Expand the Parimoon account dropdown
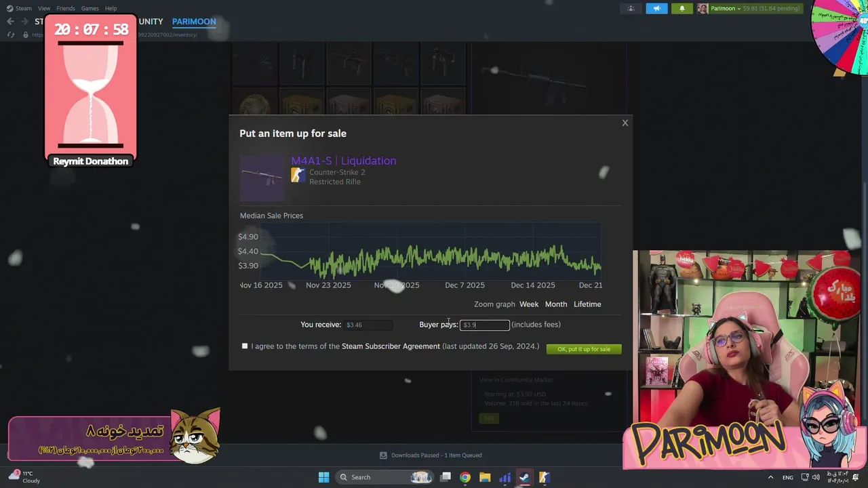 tap(726, 8)
